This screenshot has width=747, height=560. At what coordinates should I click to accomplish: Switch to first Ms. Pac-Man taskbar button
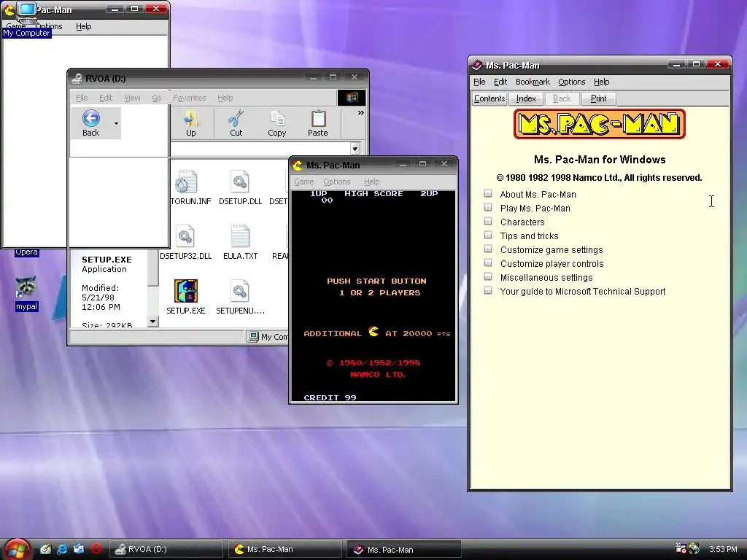(285, 549)
